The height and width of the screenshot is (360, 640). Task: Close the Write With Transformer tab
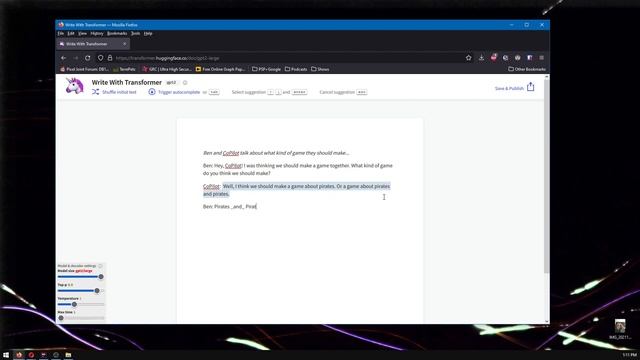coord(124,44)
